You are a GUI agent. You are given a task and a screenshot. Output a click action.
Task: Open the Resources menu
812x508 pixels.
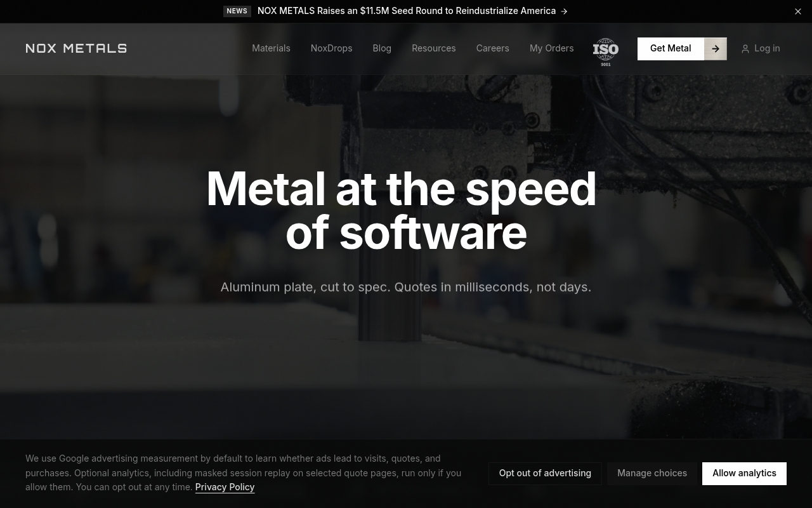click(433, 48)
